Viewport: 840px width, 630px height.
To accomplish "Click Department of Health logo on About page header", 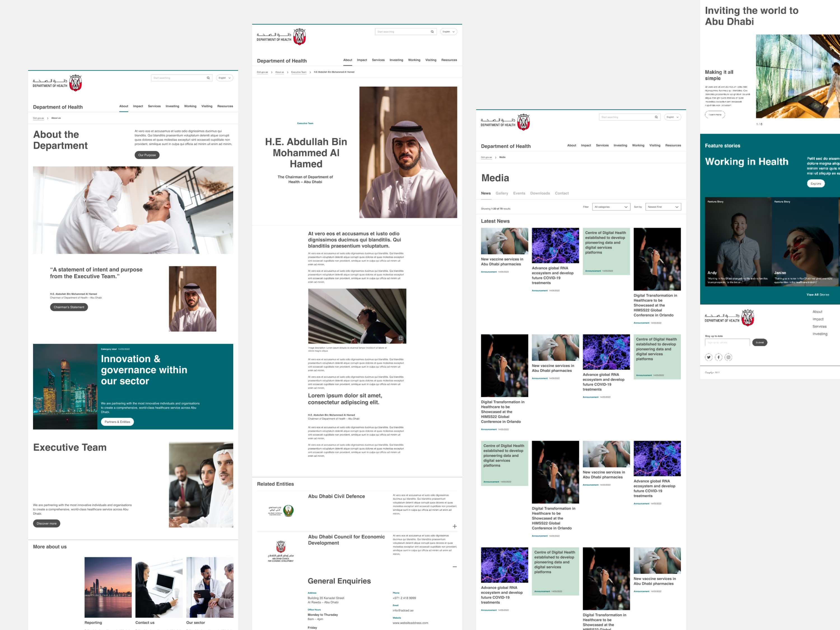I will tap(57, 83).
